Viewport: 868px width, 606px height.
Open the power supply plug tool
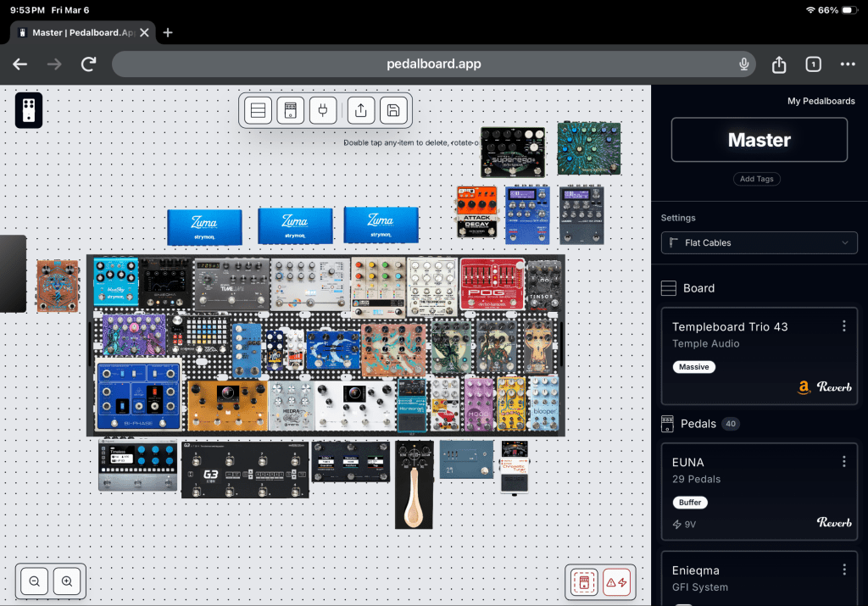coord(323,110)
